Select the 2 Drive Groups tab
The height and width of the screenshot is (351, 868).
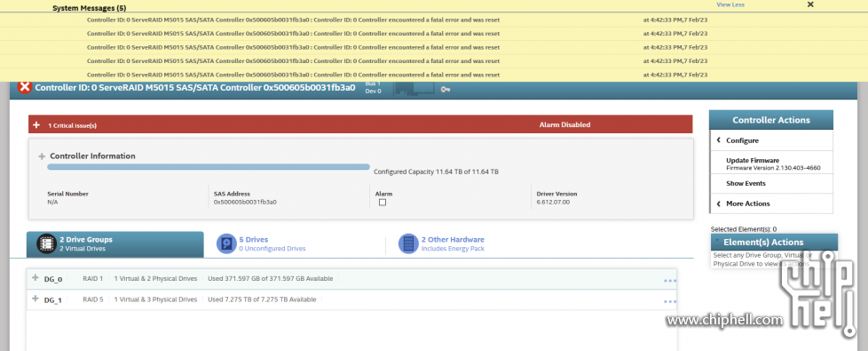coord(115,244)
